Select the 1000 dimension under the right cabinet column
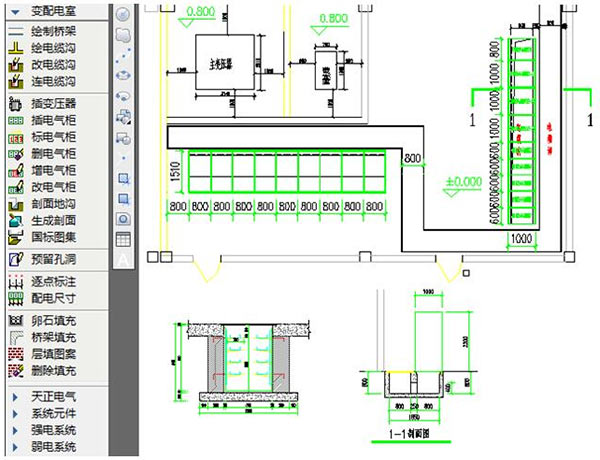Screen dimensions: 600x460 [521, 238]
